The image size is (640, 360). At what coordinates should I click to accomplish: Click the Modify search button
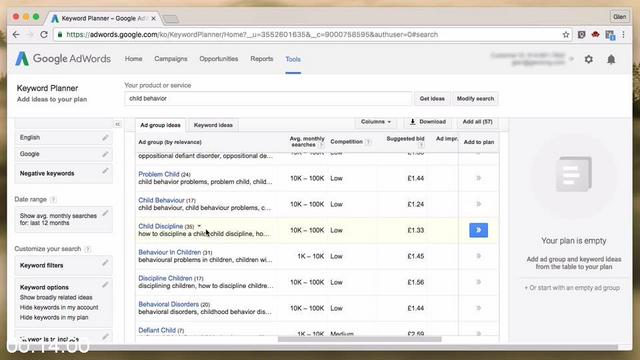(475, 99)
